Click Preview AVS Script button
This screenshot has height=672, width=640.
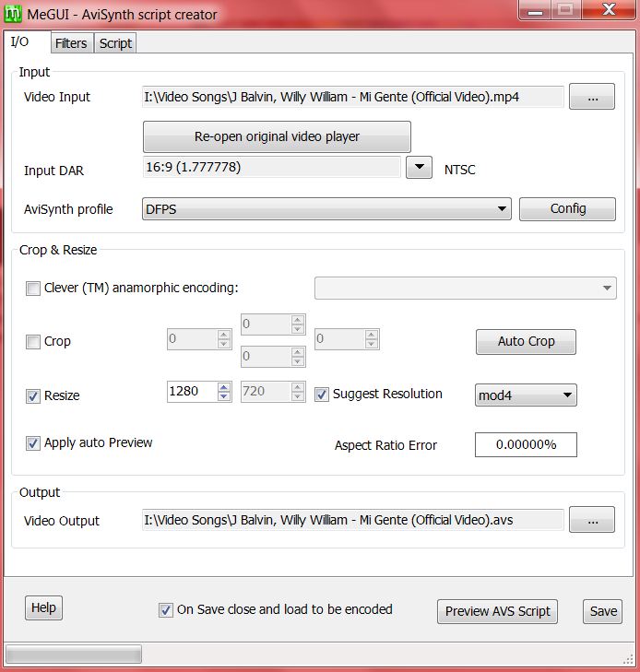tap(497, 611)
